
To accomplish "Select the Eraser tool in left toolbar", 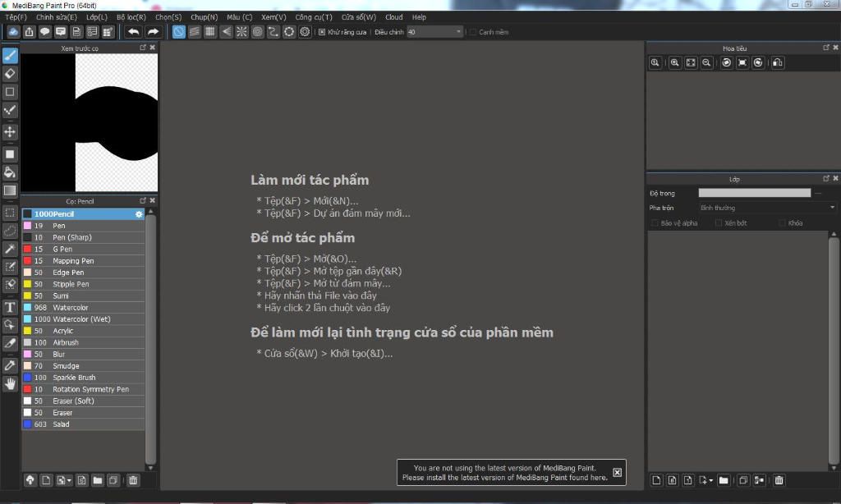I will tap(10, 74).
